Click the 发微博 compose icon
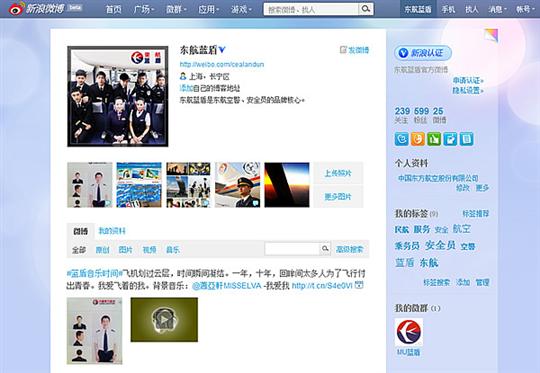The width and height of the screenshot is (540, 373). (343, 50)
